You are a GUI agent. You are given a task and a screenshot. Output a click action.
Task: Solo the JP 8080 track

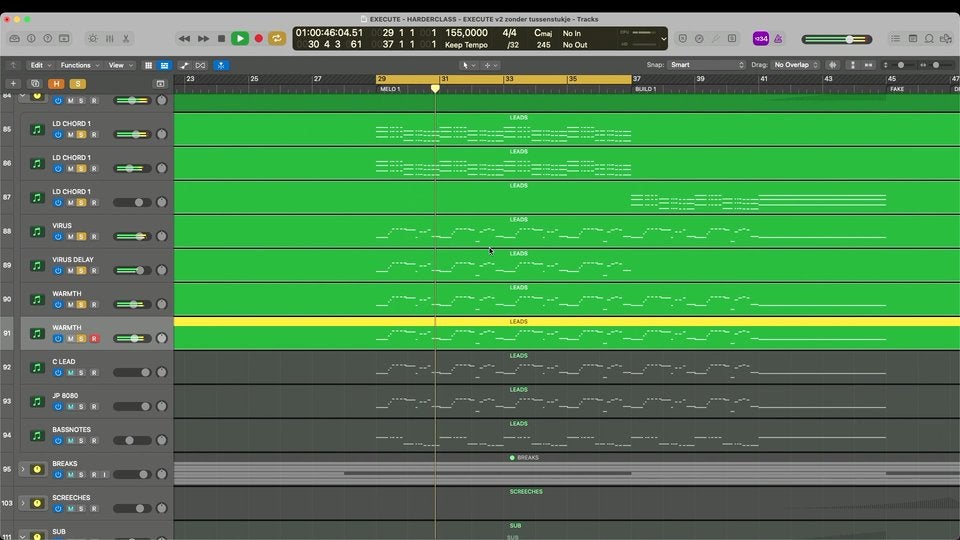coord(82,406)
